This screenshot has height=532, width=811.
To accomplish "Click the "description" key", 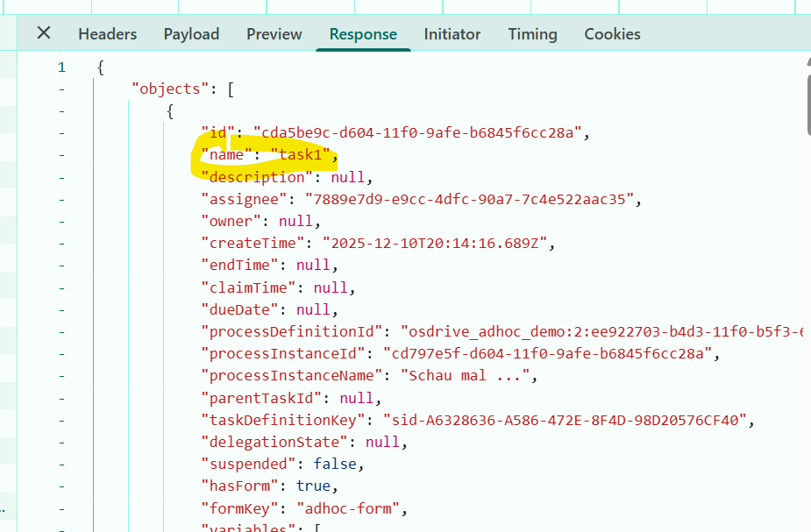I will (x=257, y=177).
